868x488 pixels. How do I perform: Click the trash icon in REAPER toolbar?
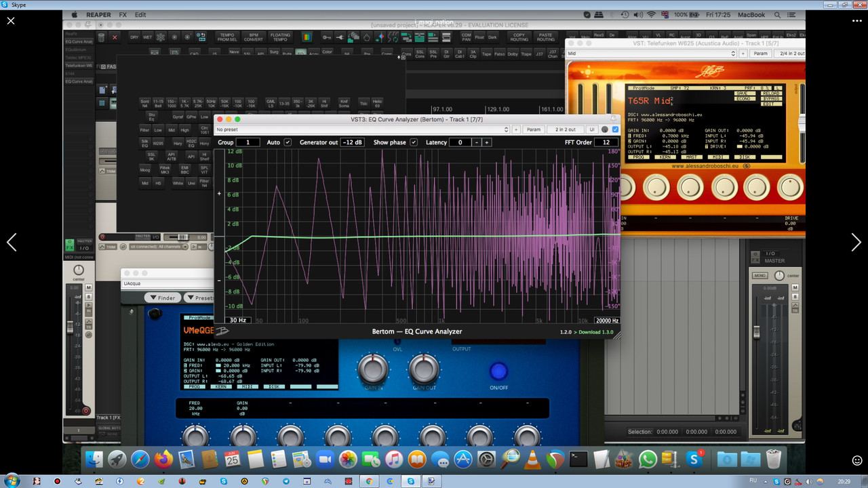[x=100, y=37]
